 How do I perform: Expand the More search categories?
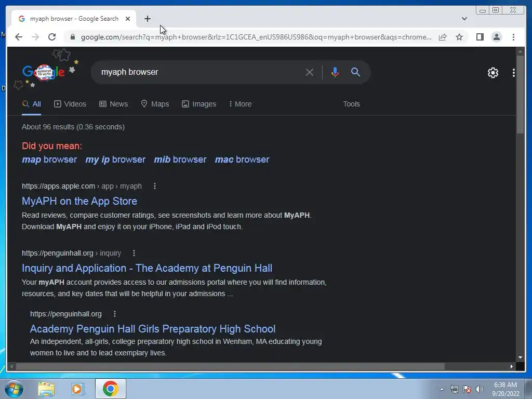click(240, 104)
